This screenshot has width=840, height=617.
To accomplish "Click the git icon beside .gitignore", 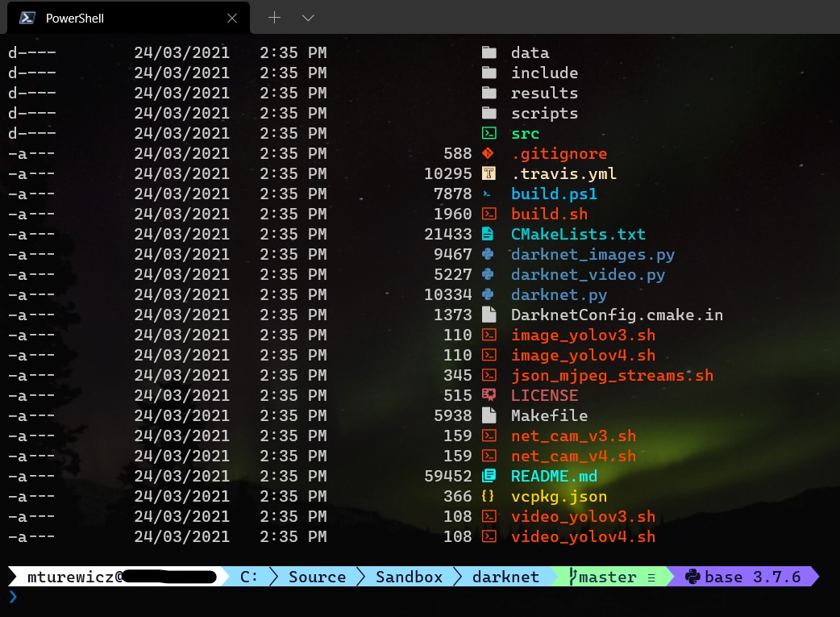I will click(488, 153).
